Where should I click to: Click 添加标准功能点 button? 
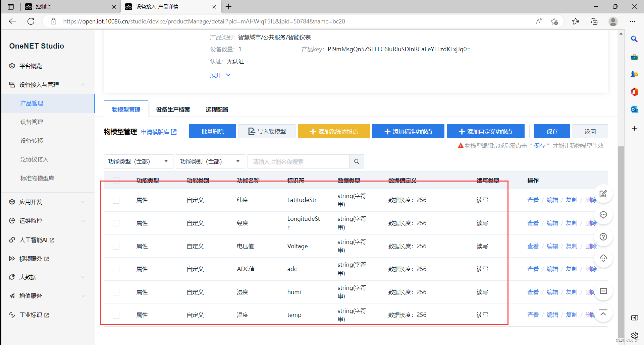click(x=408, y=132)
